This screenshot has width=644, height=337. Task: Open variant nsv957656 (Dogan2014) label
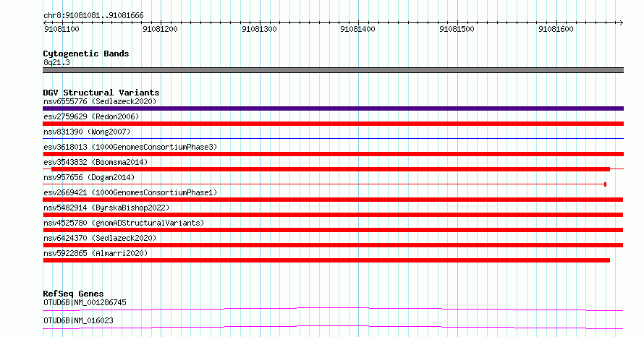pos(89,177)
